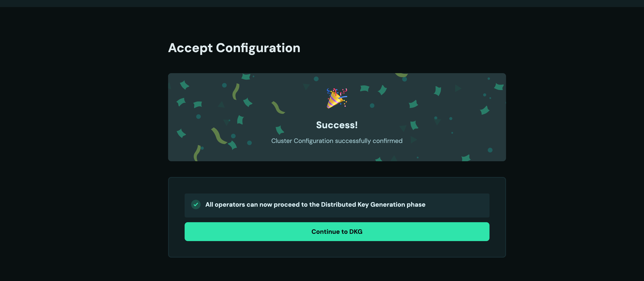Click the words All operators in the notice

tap(225, 205)
